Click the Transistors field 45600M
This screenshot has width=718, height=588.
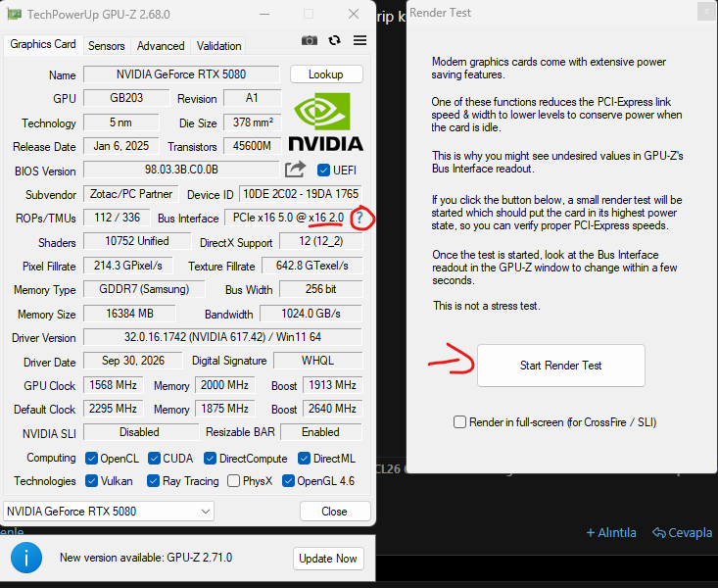coord(253,146)
